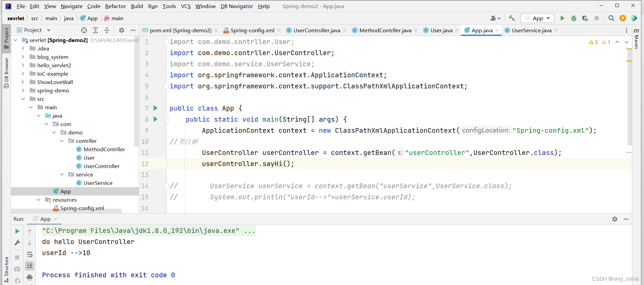Close the User.java editor tab
644x285 pixels.
coord(457,30)
